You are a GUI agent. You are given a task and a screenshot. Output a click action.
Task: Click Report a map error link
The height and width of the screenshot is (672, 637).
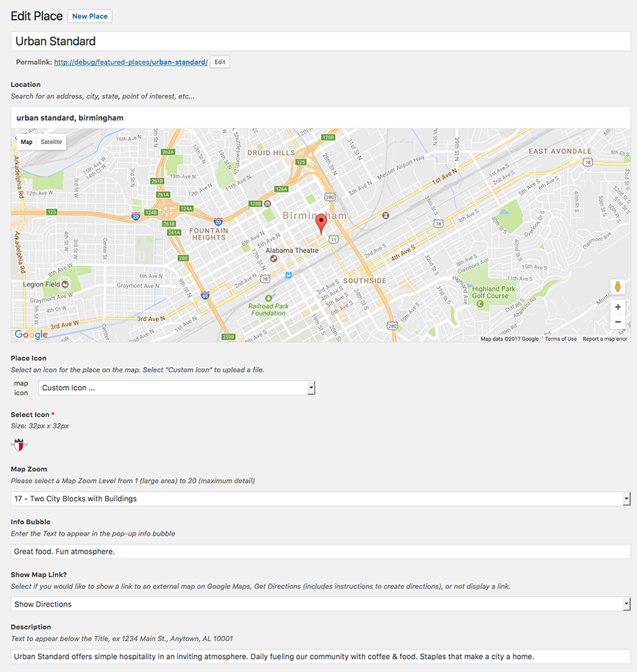605,338
